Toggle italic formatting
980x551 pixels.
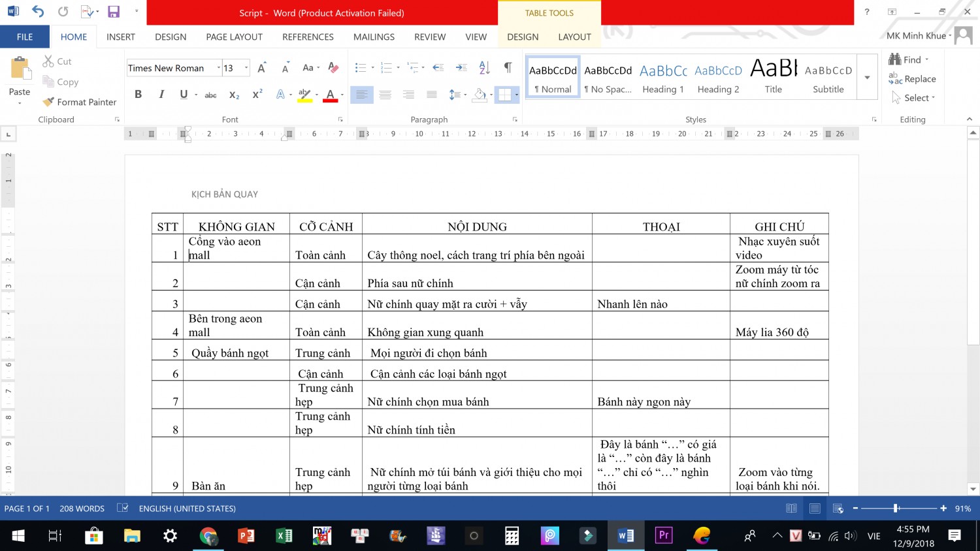click(161, 95)
